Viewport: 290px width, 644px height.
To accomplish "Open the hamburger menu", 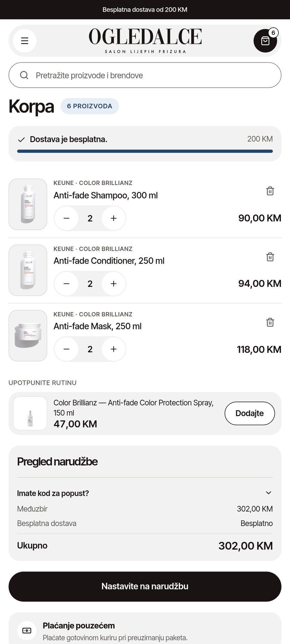I will point(24,41).
